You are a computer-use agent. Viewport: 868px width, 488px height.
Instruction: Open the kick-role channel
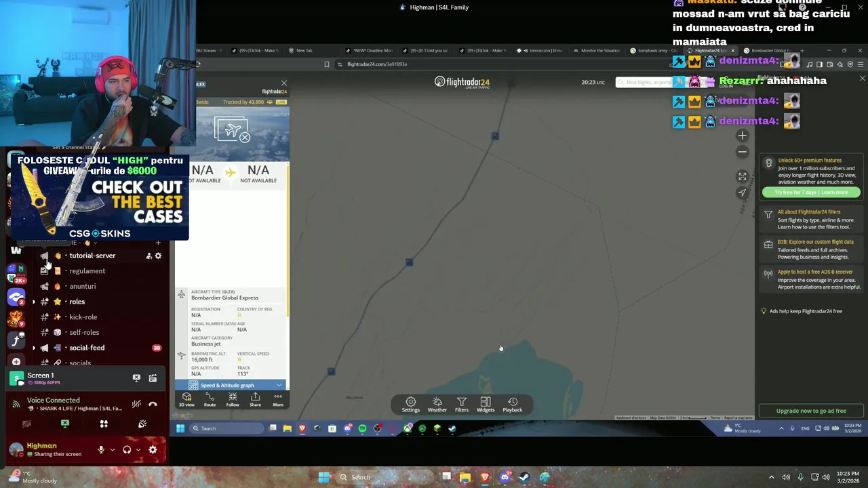[x=83, y=317]
